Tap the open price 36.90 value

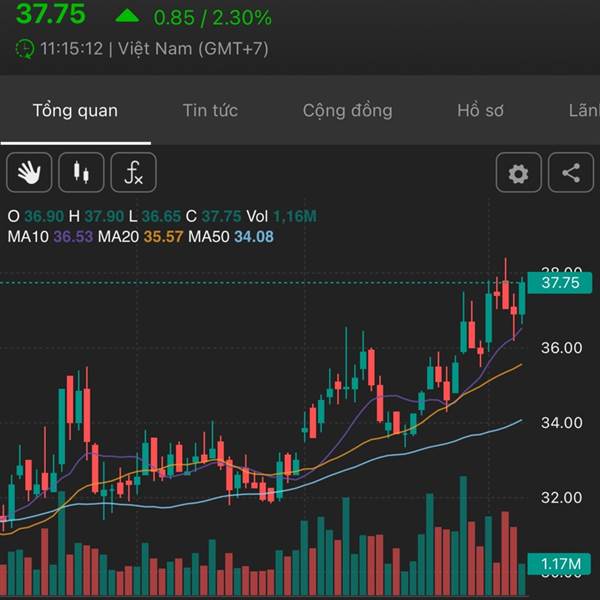pyautogui.click(x=44, y=216)
